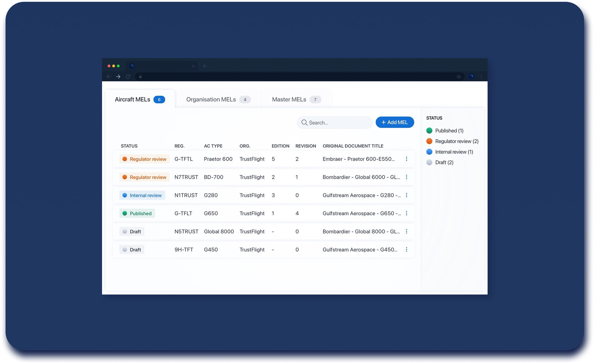Filter by Internal review status

(449, 152)
